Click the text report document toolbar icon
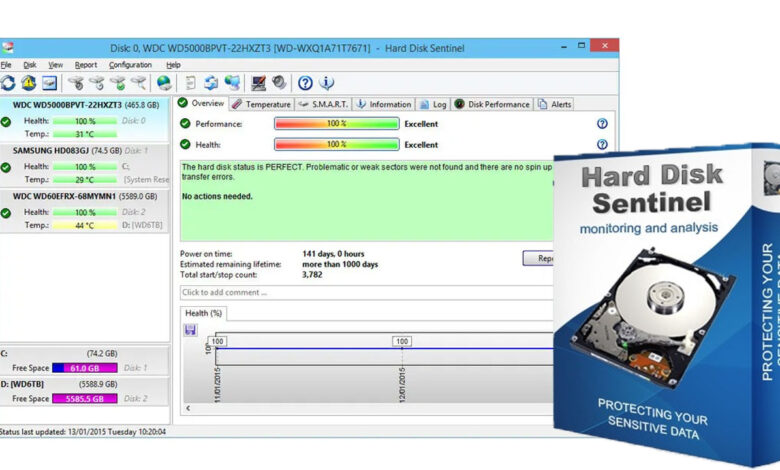Image resolution: width=780 pixels, height=470 pixels. [x=191, y=83]
